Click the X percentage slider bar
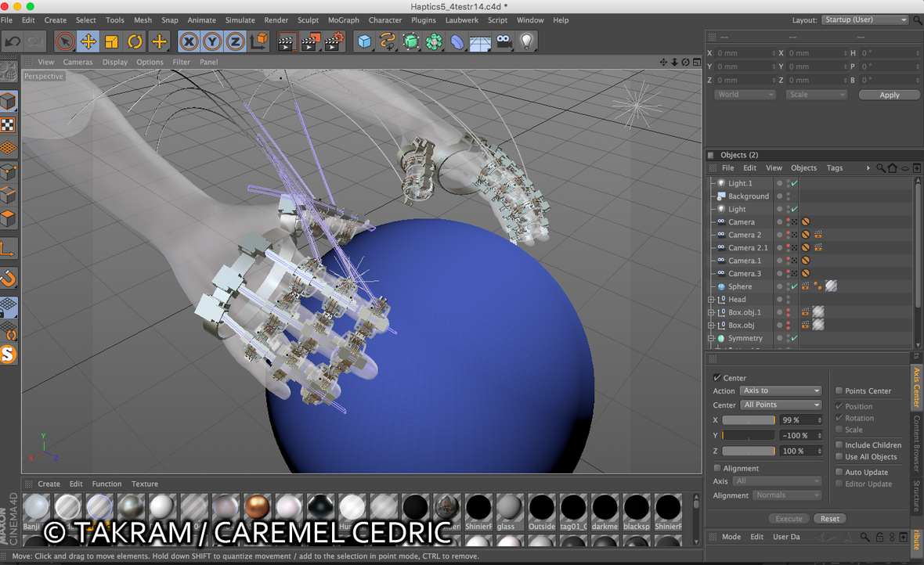 tap(748, 420)
